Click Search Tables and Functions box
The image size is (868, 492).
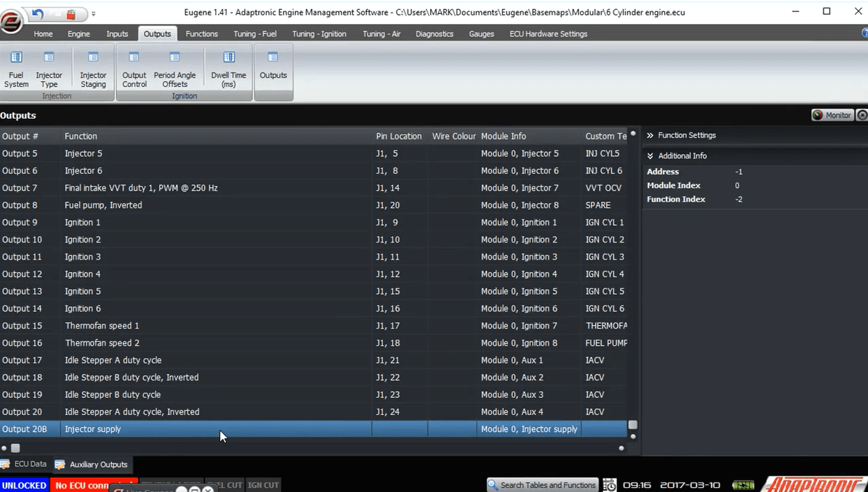pos(543,485)
